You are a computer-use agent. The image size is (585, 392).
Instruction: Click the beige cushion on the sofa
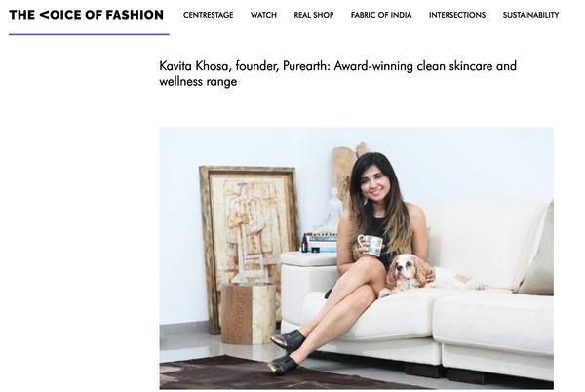[x=536, y=252]
